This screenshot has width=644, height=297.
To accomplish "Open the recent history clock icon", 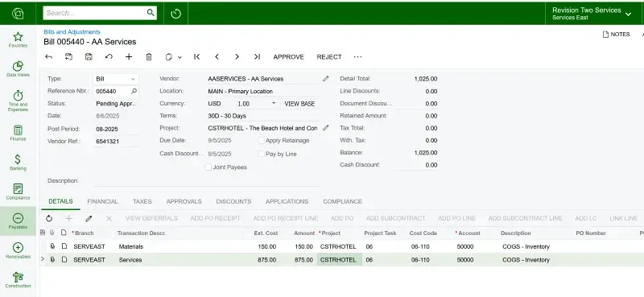I will (x=175, y=14).
